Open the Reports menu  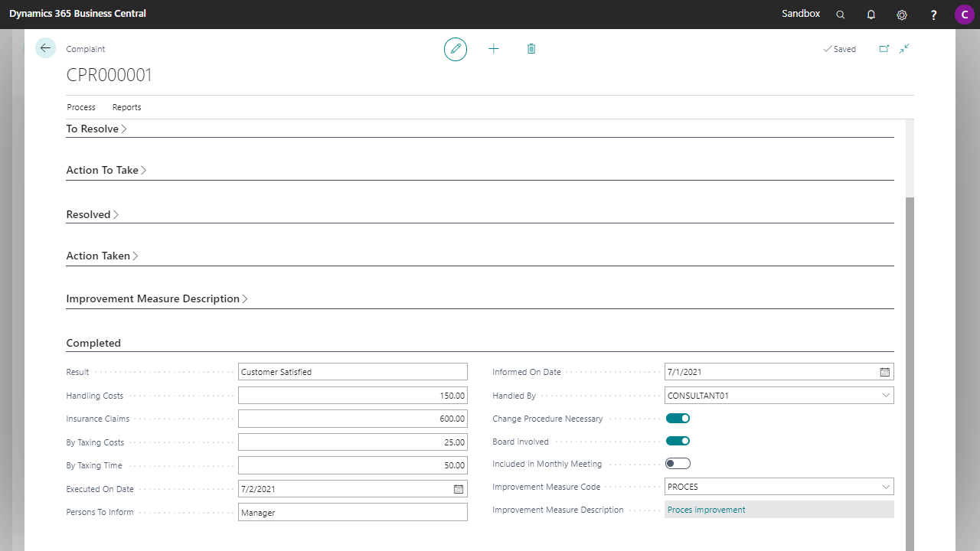coord(127,107)
